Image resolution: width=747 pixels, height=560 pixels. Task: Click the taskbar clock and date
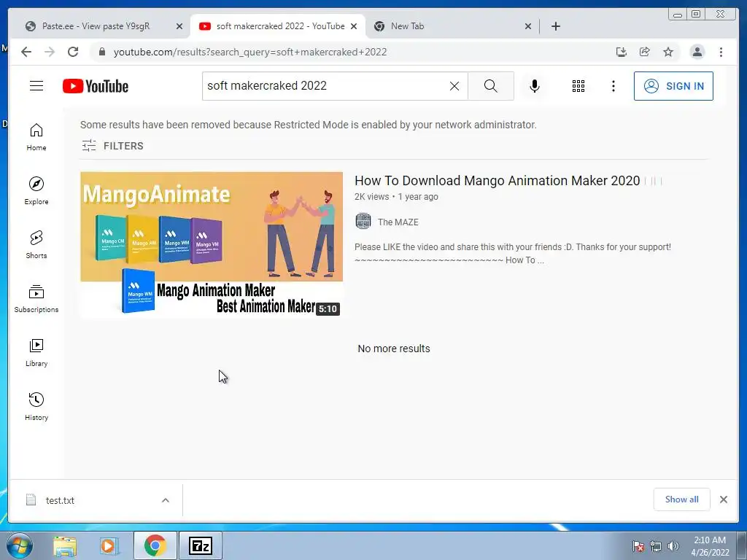[x=710, y=546]
